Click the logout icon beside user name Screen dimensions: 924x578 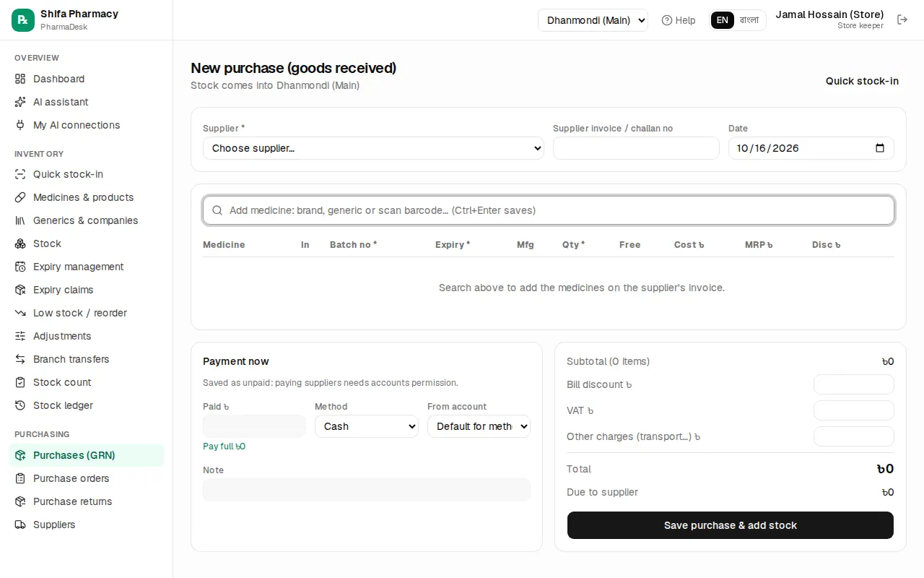pyautogui.click(x=902, y=20)
